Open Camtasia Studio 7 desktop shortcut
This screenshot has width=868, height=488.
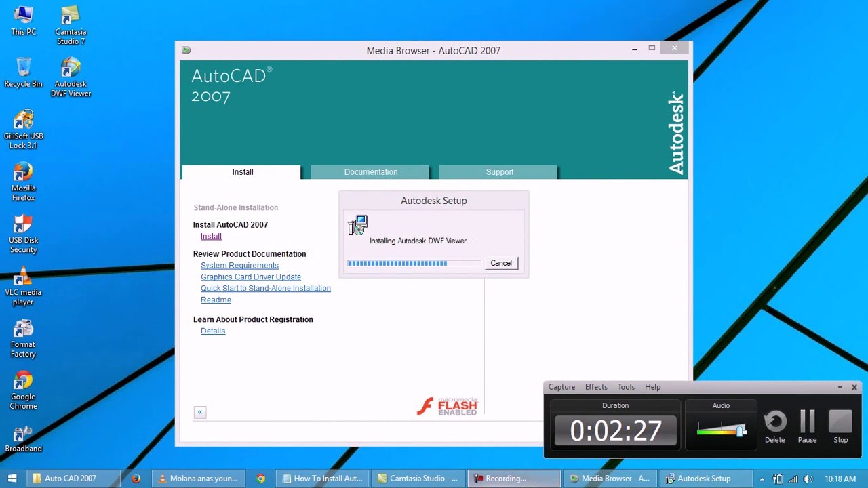coord(71,25)
